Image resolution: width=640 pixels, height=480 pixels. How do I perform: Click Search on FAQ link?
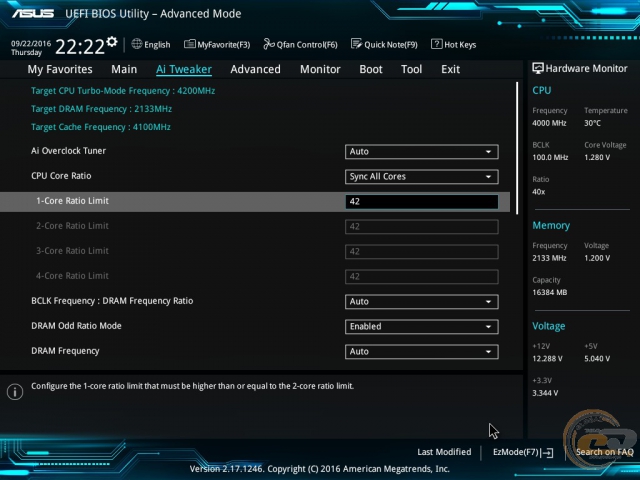(604, 452)
